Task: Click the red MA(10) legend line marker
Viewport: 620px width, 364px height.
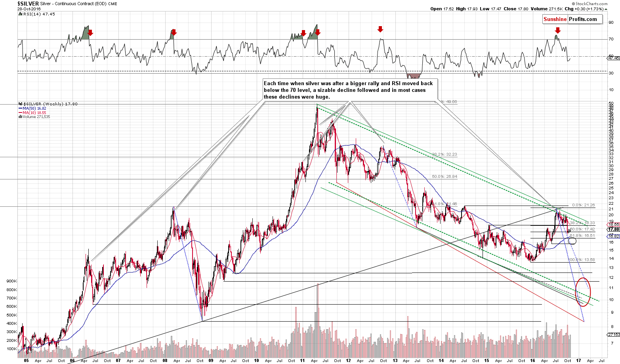Action: pyautogui.click(x=19, y=112)
